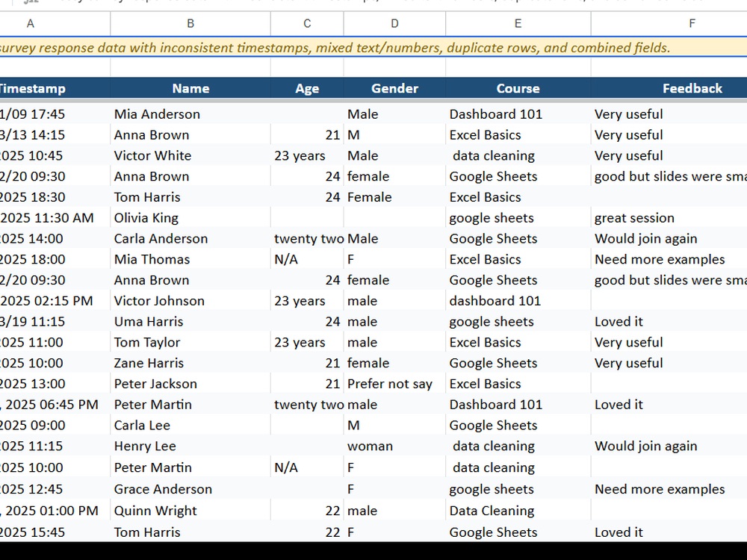Click Quinn Wright's Data Cleaning course cell
Screen dimensions: 747x560
coord(518,511)
